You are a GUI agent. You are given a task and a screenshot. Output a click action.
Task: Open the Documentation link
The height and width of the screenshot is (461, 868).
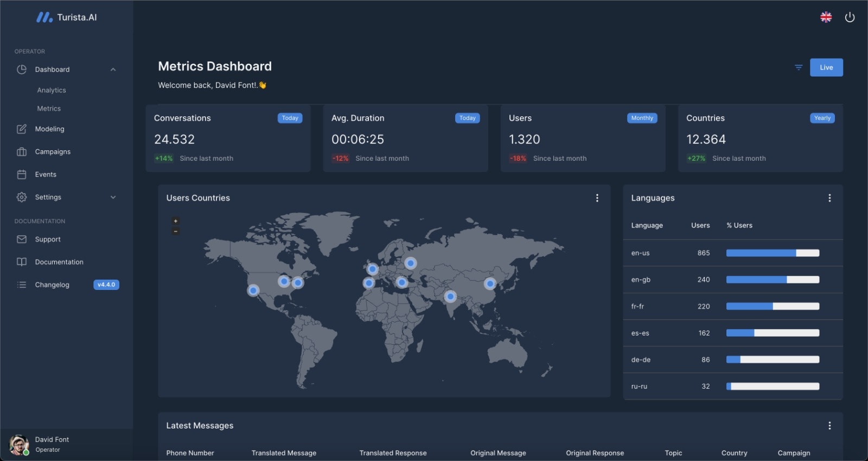pos(59,262)
